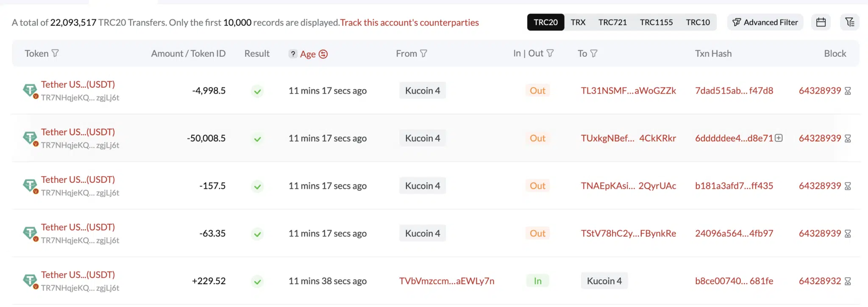
Task: Open the Advanced Filter button
Action: coord(765,22)
